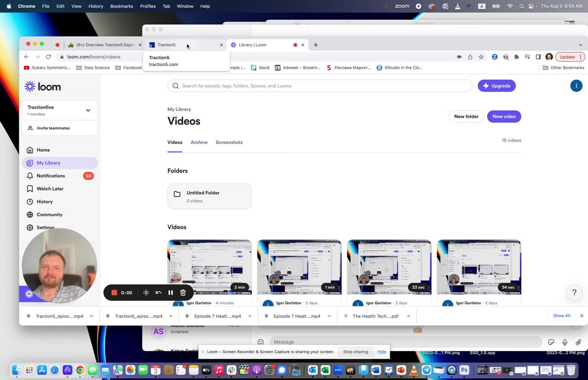Click the purple Loom icon beneath the camera bubble
The width and height of the screenshot is (588, 380).
point(29,294)
